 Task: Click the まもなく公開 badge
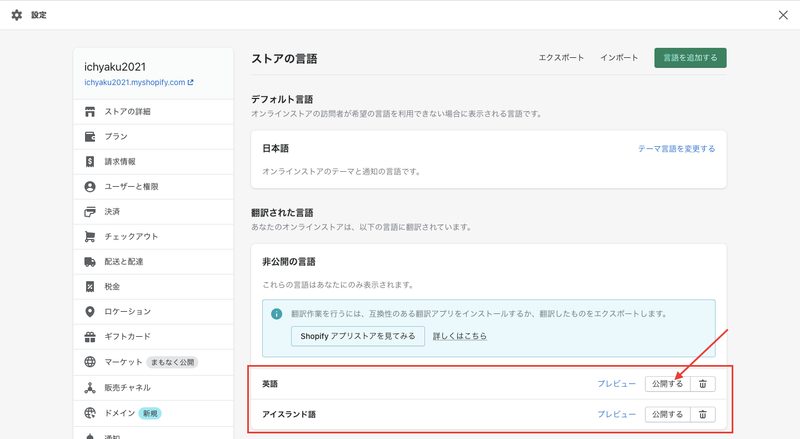[172, 362]
